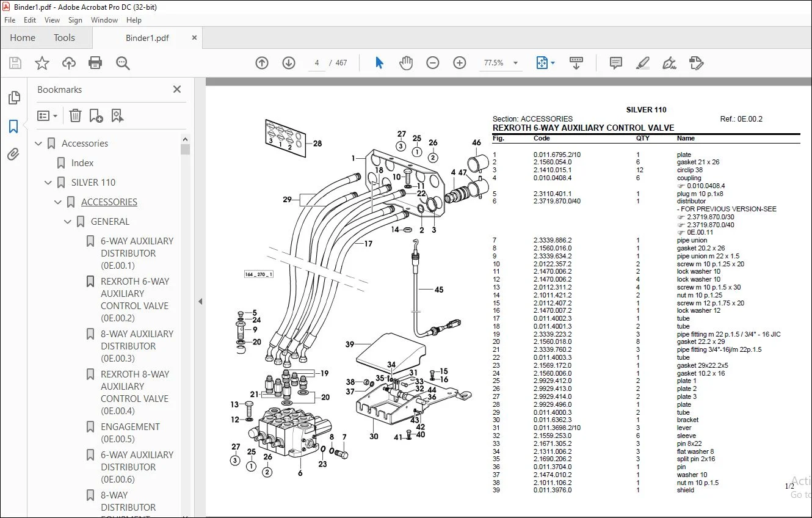Open the Fill and Sign tool
The image size is (812, 518).
(670, 63)
